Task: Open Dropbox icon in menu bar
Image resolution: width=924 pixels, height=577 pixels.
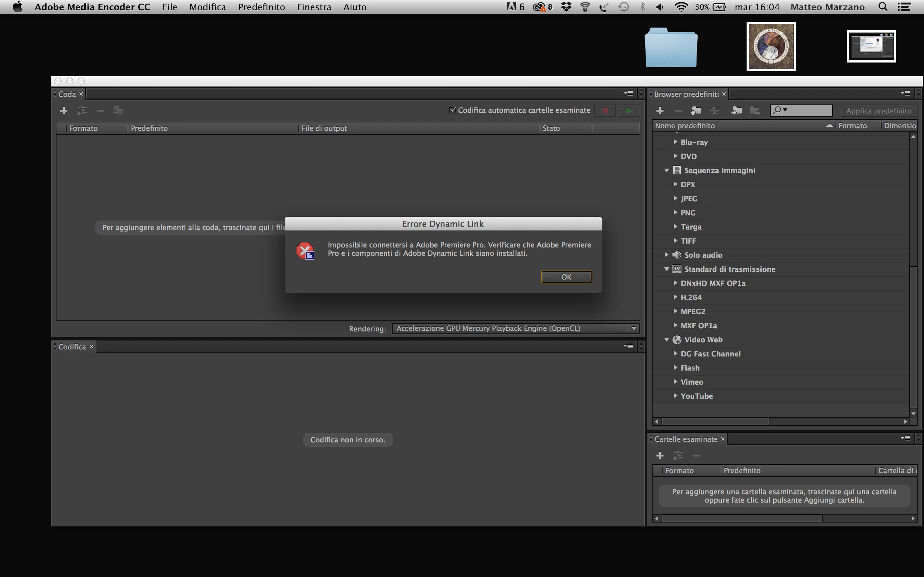Action: 566,7
